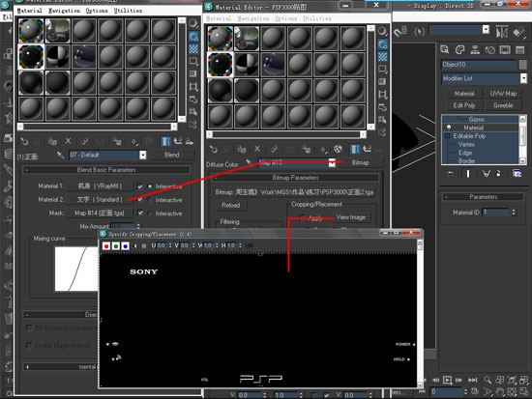
Task: Open Material menu in PSP3000 Material Editor
Action: [220, 18]
